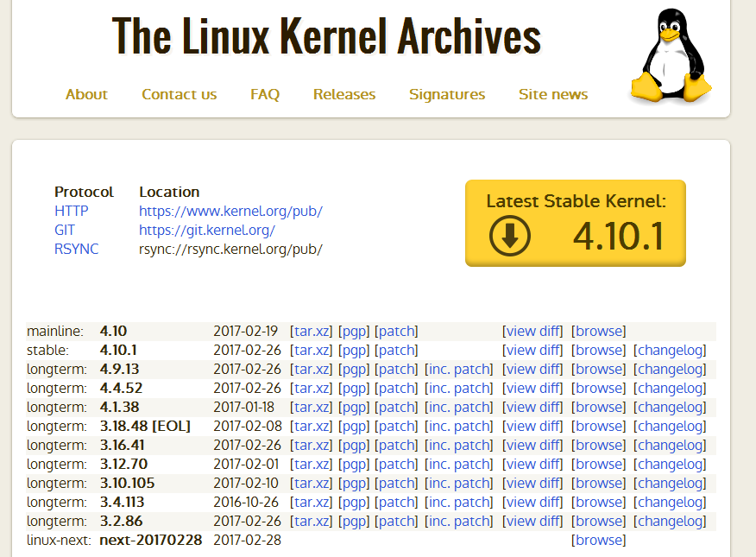View diff for longterm 3.16.41
This screenshot has width=756, height=557.
(x=532, y=445)
